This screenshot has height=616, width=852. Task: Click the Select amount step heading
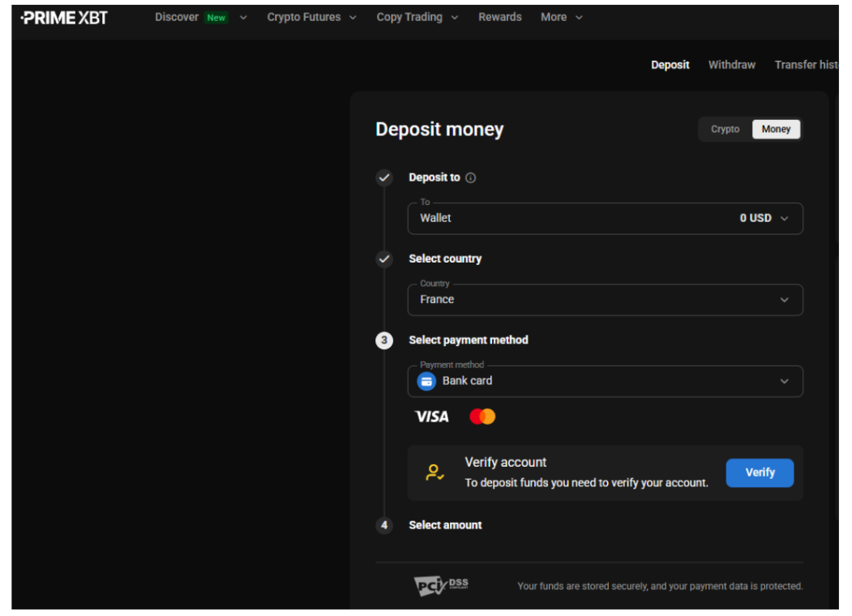(x=445, y=525)
